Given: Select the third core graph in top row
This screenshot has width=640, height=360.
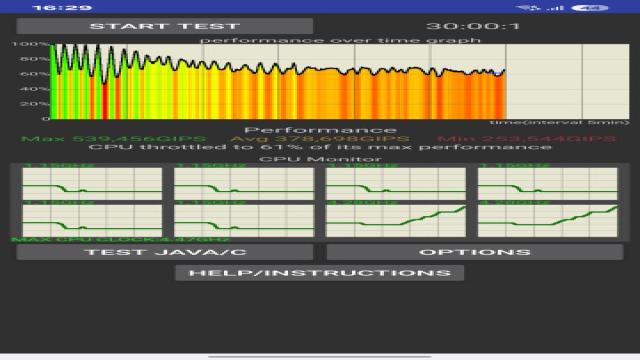Looking at the screenshot, I should 396,184.
